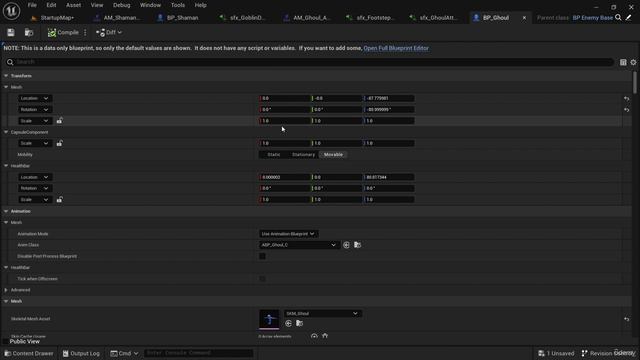
Task: Toggle Tick when Offscreen checkbox
Action: pyautogui.click(x=262, y=279)
